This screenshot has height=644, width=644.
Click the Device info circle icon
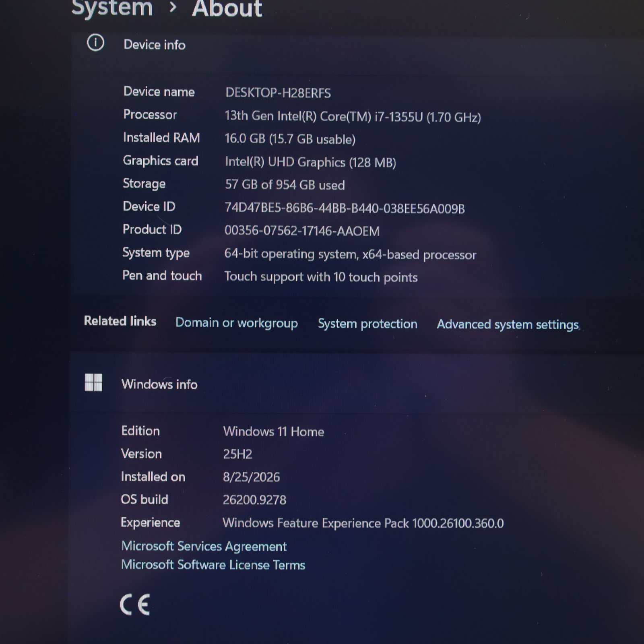[95, 43]
